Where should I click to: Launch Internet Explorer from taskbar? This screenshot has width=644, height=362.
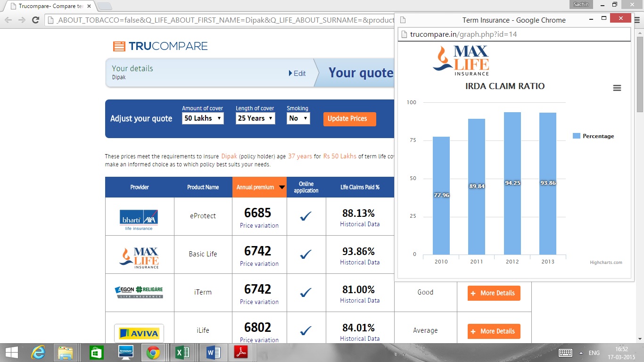[x=38, y=353]
